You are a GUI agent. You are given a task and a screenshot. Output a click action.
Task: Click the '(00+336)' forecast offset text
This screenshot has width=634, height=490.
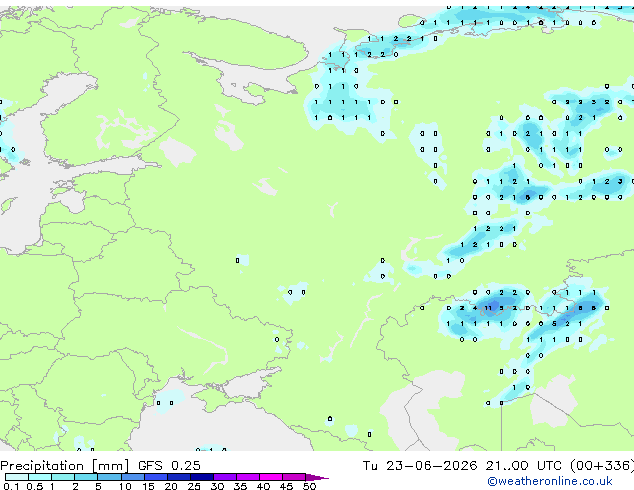602,466
